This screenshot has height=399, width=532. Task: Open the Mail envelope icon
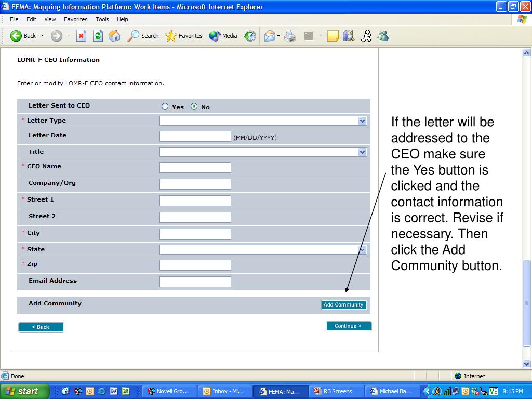pos(270,36)
